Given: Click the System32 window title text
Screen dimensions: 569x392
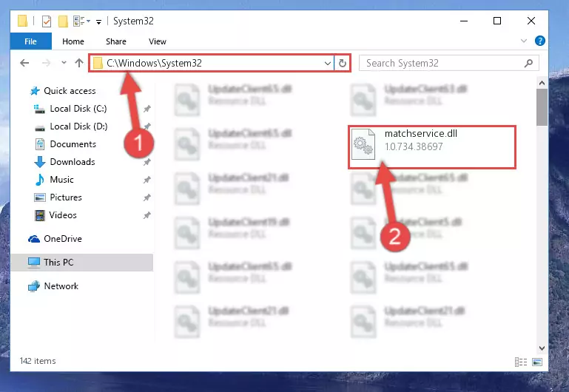Looking at the screenshot, I should 133,21.
